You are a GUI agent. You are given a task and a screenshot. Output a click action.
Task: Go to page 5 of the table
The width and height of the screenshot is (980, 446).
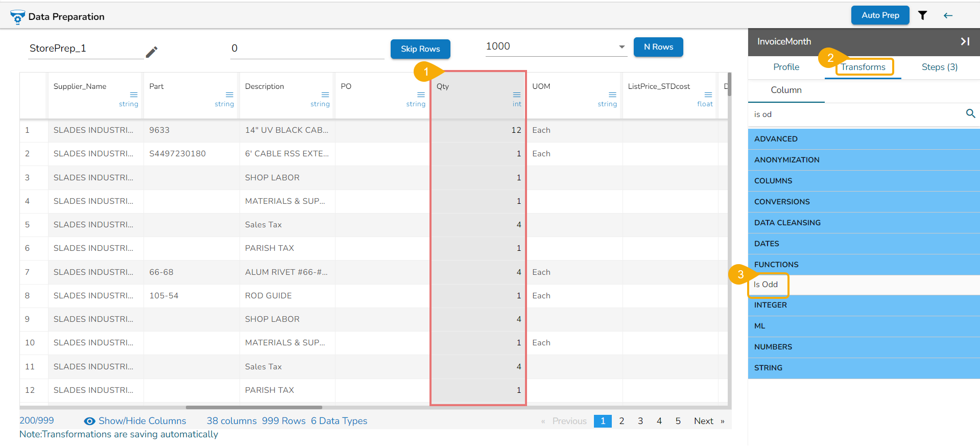coord(678,421)
